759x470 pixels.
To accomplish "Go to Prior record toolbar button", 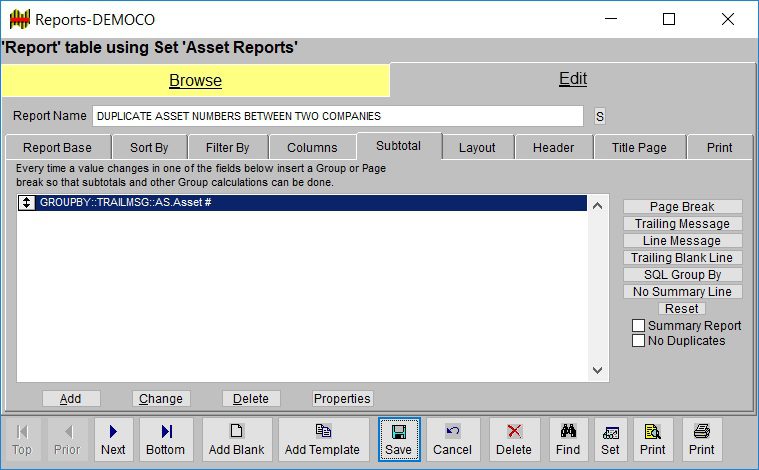I will pyautogui.click(x=67, y=440).
